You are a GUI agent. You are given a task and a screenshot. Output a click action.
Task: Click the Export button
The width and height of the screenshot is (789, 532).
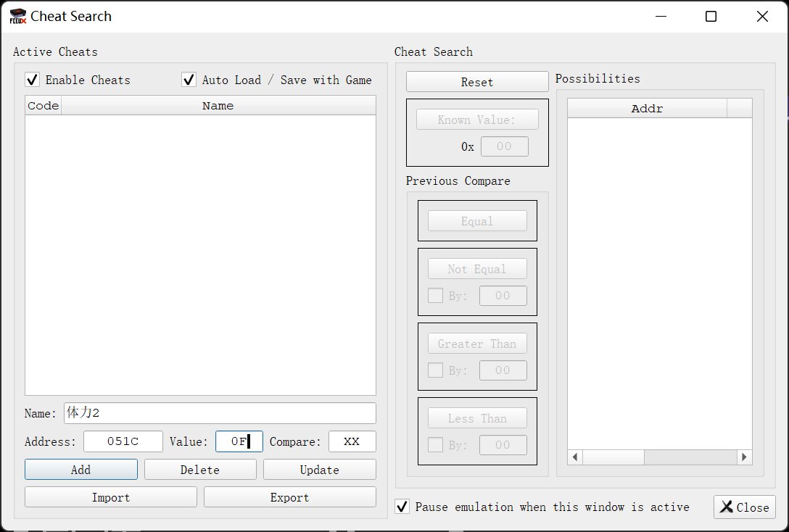[x=289, y=497]
